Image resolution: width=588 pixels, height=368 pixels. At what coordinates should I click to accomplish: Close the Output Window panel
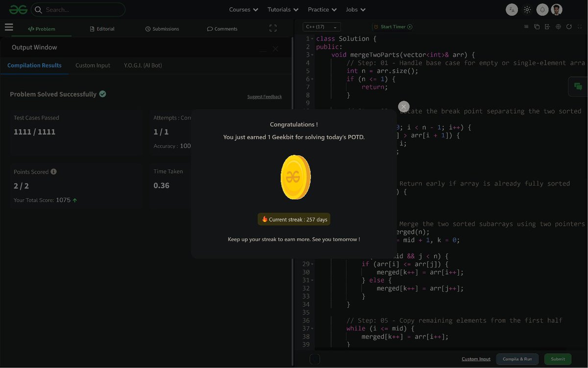coord(275,49)
